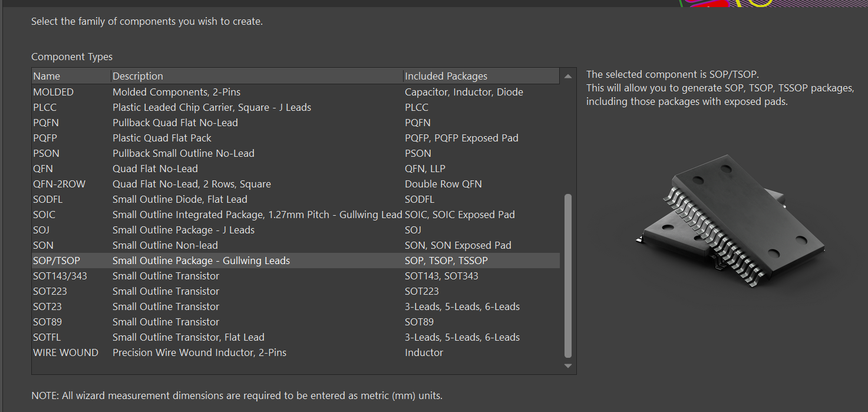Select the PQFN component type row

(296, 123)
